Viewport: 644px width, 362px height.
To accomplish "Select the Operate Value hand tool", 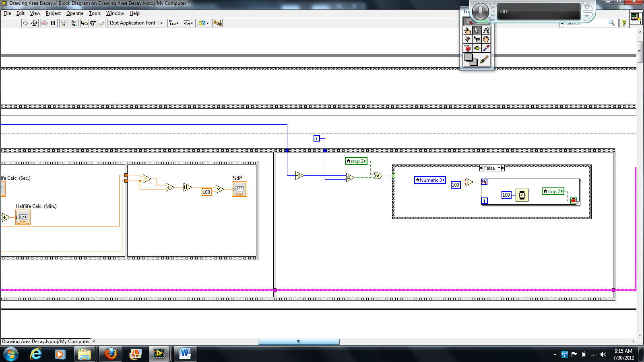I will 468,31.
